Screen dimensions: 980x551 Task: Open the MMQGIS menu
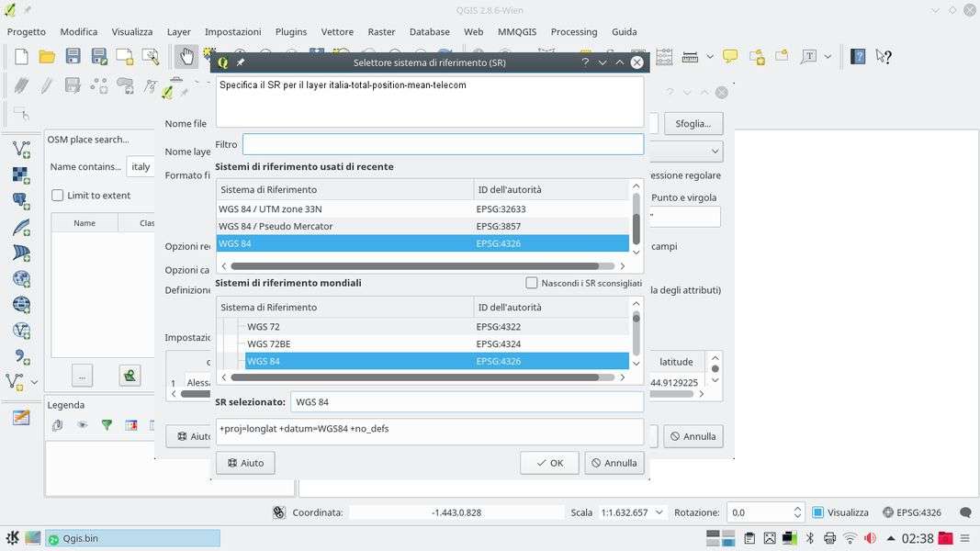(x=517, y=31)
